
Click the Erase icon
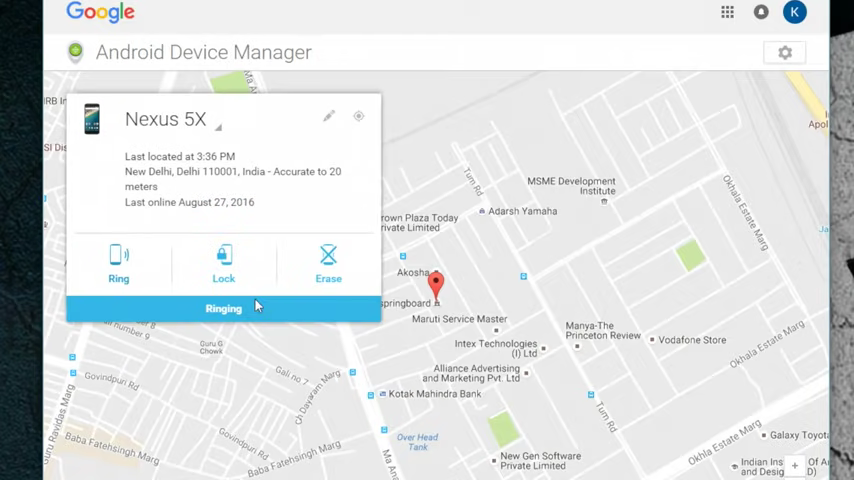(x=328, y=254)
